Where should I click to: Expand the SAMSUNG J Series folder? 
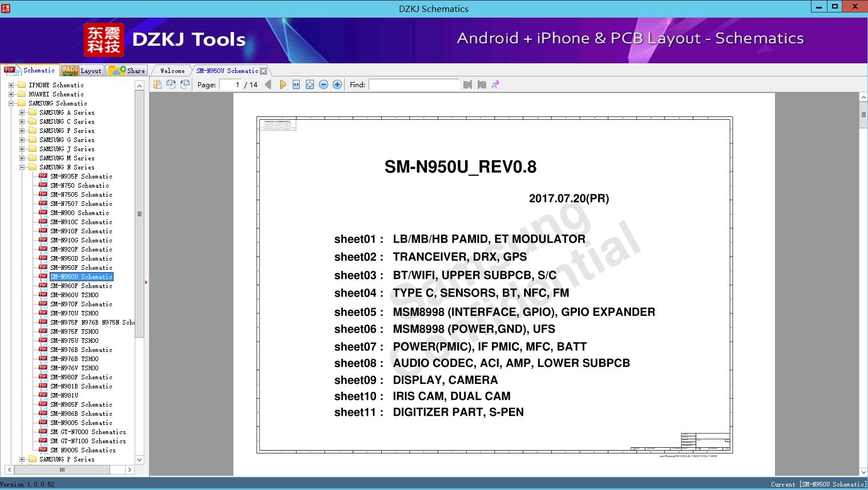[x=22, y=149]
